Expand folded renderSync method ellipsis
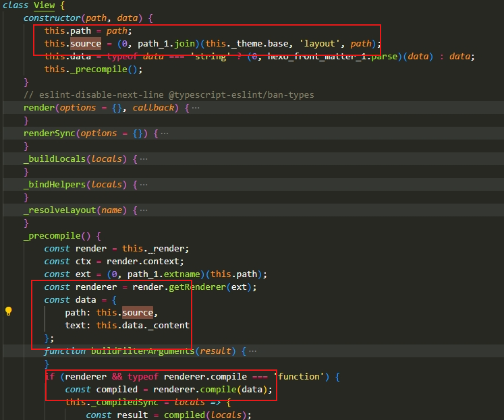The width and height of the screenshot is (504, 420). coord(164,133)
